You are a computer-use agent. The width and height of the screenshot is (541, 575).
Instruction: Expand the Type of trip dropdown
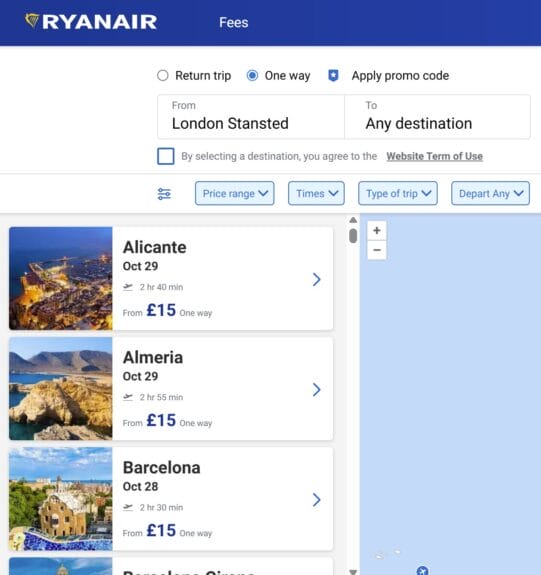coord(398,193)
